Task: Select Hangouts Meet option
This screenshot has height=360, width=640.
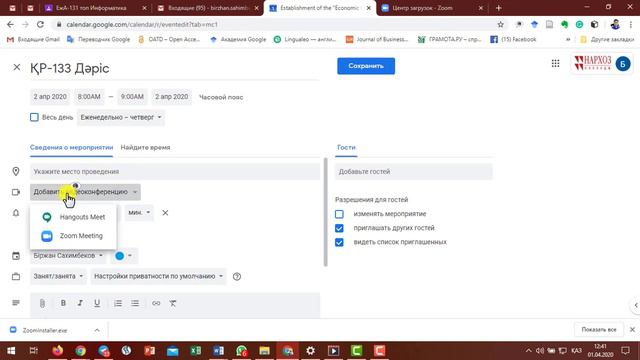Action: tap(73, 217)
